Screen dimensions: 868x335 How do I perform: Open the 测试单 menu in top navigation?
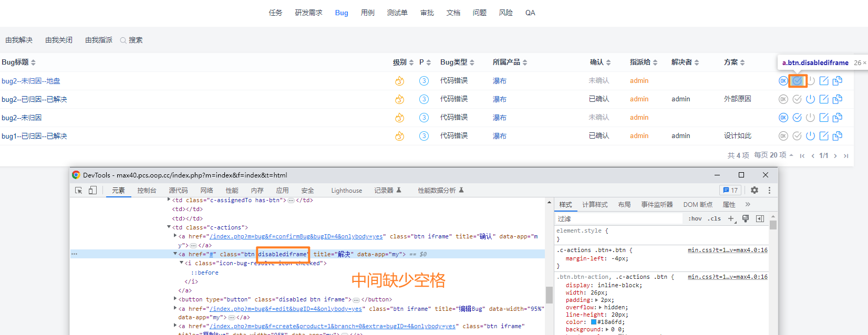(397, 13)
